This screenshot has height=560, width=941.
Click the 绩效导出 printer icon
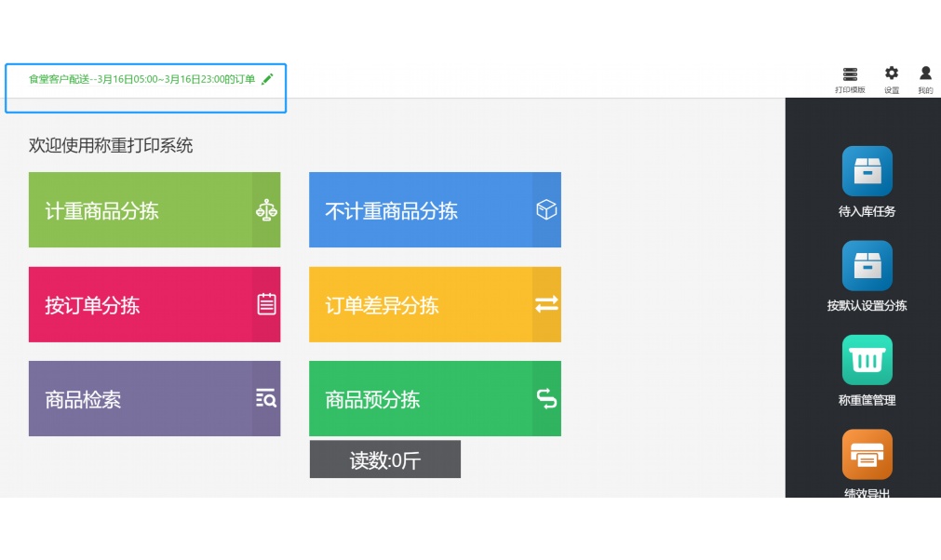point(866,454)
